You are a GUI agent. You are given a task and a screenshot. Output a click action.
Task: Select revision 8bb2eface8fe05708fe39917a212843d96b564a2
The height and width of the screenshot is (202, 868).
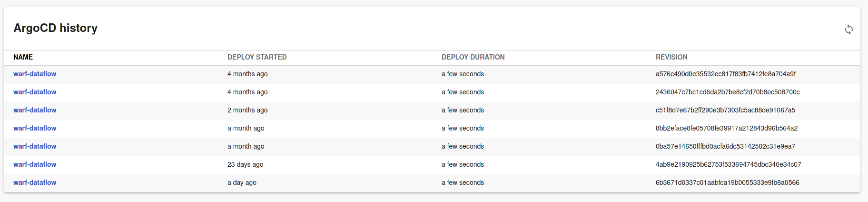(x=727, y=128)
